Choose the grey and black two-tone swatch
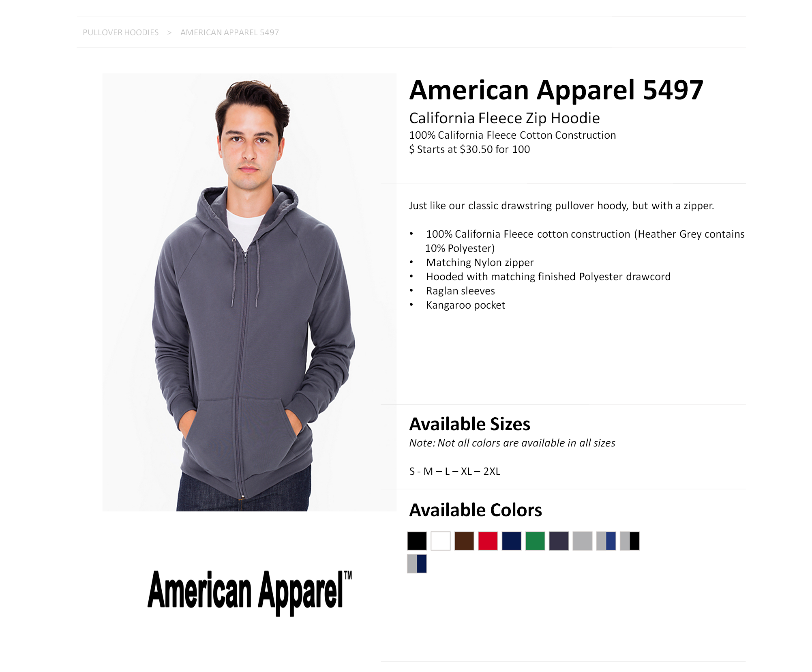Screen dimensions: 812x672 630,541
